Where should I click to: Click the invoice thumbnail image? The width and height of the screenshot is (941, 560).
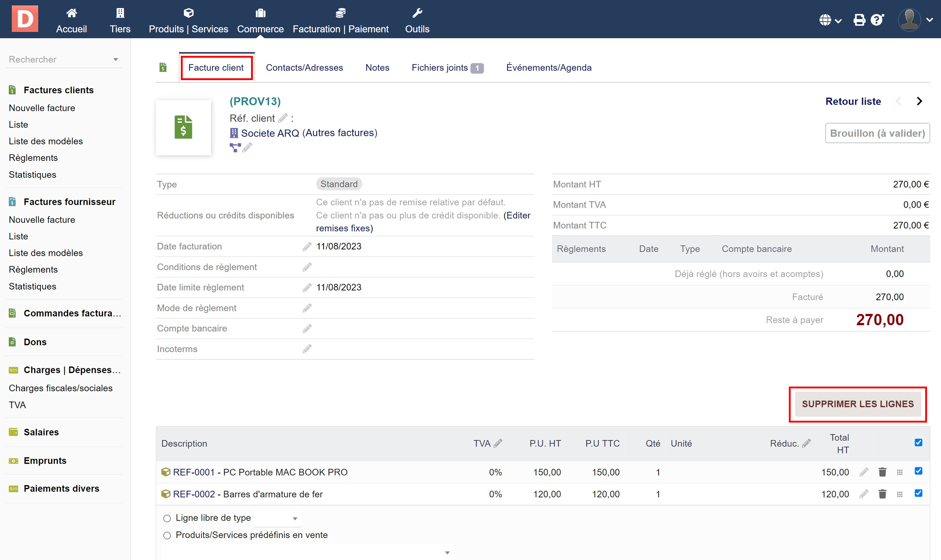pyautogui.click(x=183, y=128)
